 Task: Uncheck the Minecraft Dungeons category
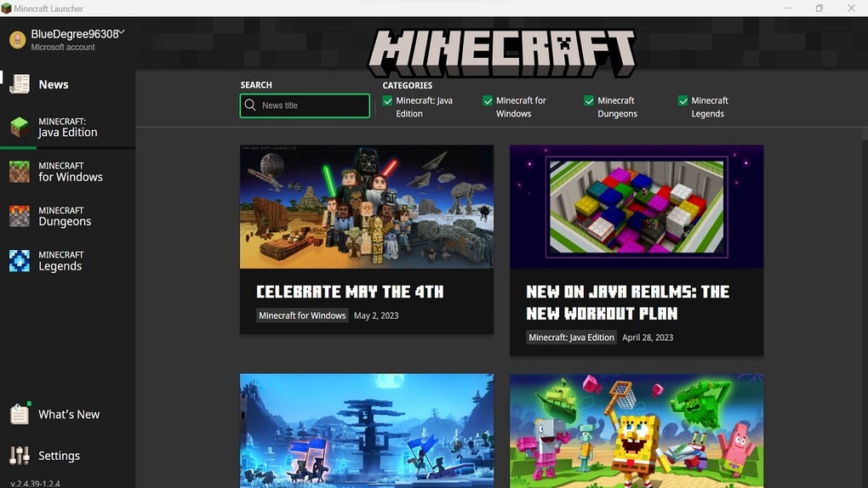click(x=589, y=100)
